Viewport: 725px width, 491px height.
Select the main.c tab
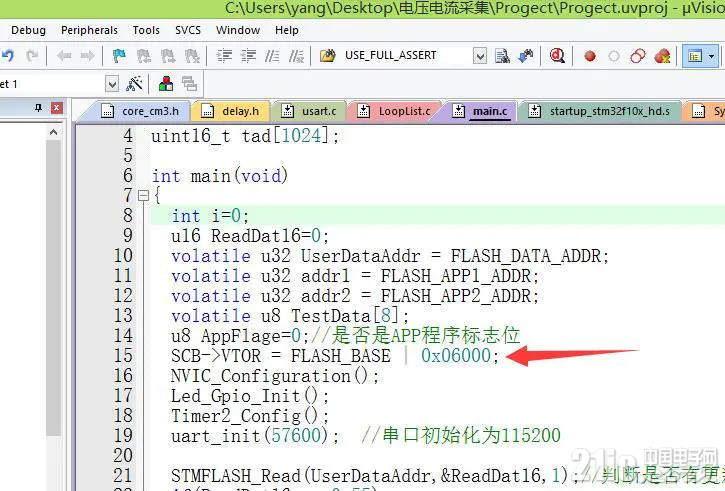[x=480, y=111]
